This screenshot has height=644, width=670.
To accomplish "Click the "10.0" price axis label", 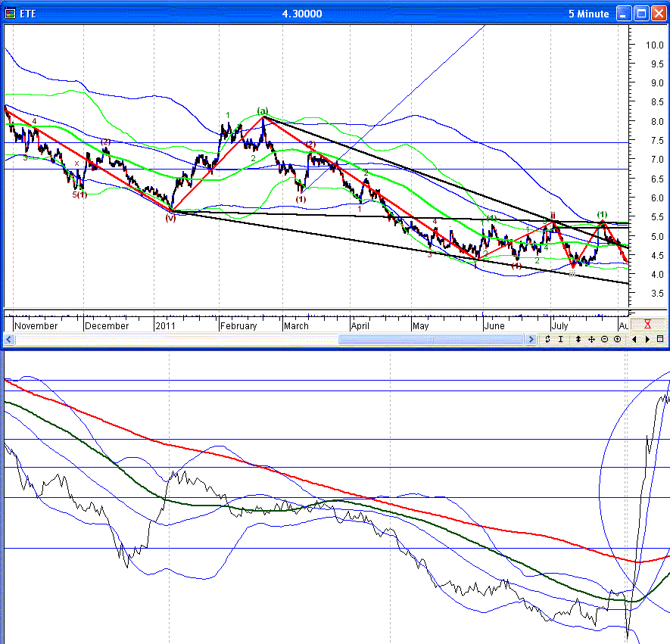I will point(654,45).
